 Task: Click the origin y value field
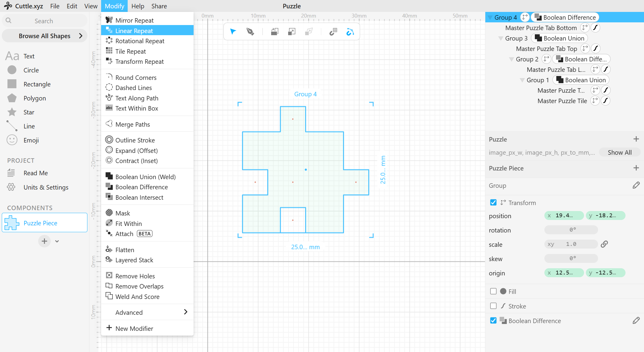tap(605, 273)
